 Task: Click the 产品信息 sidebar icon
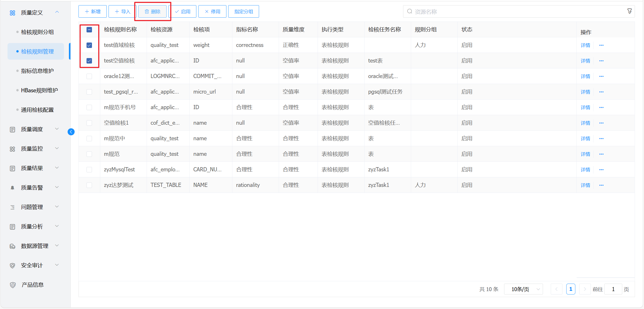coord(12,285)
